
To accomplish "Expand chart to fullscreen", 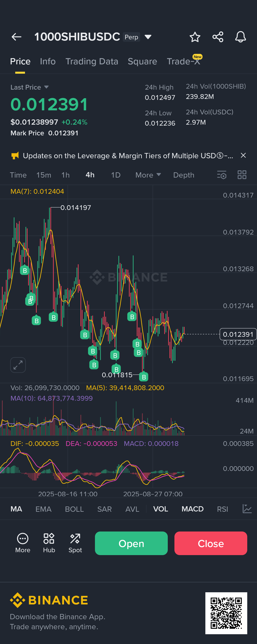I will (x=18, y=365).
